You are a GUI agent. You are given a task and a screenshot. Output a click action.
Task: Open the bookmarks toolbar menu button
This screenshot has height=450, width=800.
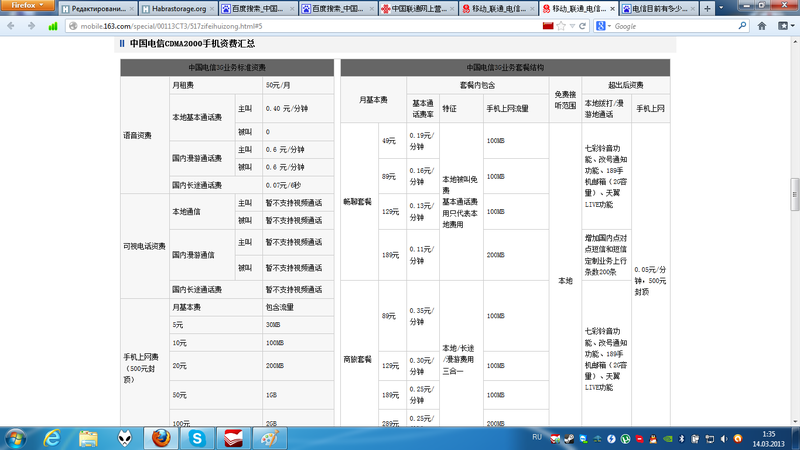786,26
